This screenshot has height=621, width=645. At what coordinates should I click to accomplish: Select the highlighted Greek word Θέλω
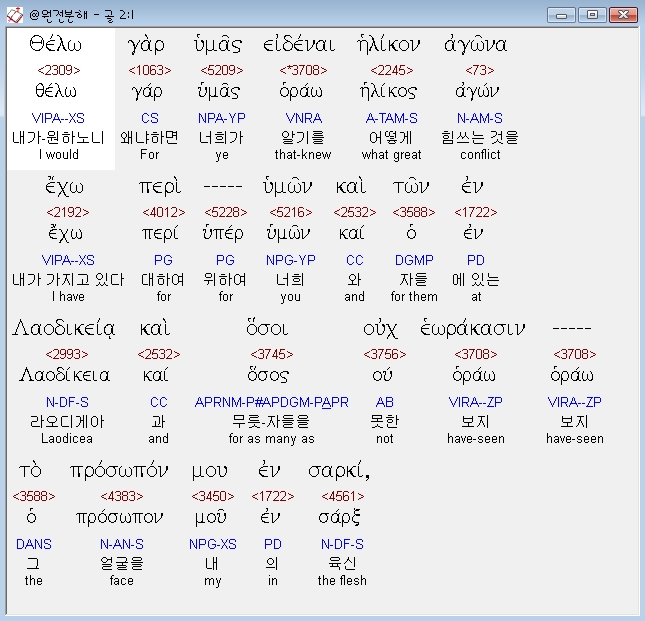click(x=56, y=44)
